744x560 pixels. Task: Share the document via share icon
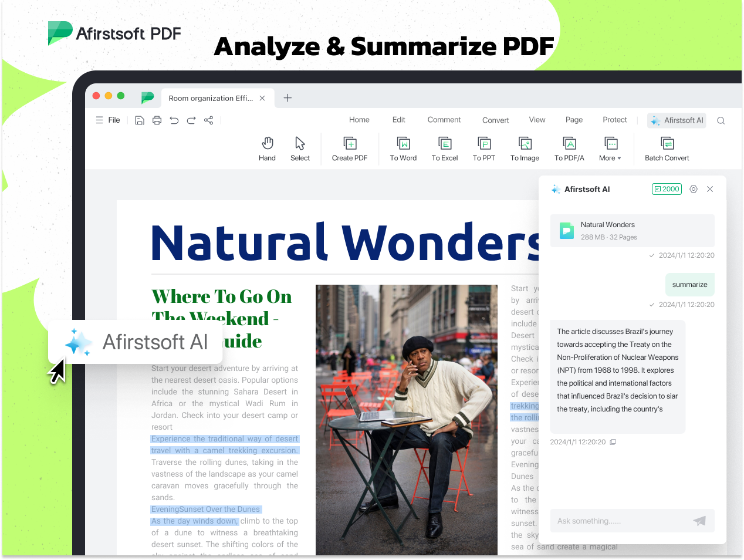point(208,120)
